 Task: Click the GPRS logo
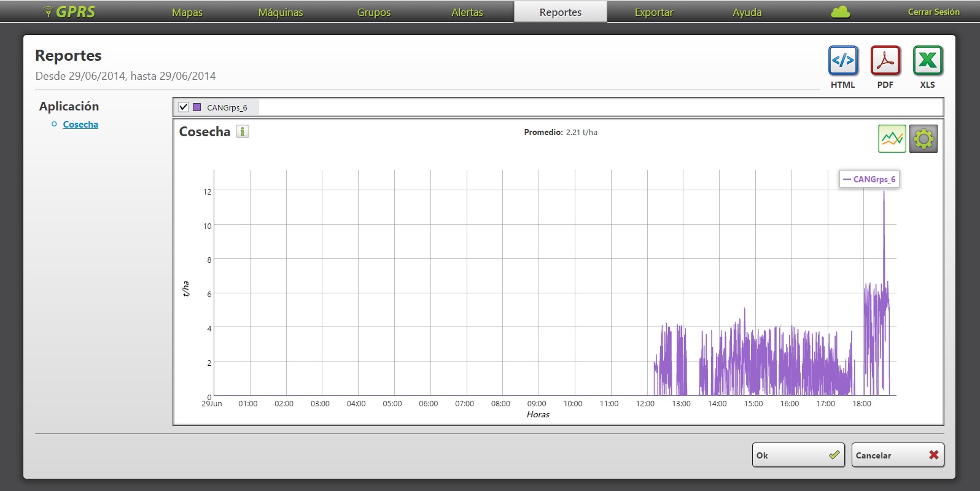70,12
